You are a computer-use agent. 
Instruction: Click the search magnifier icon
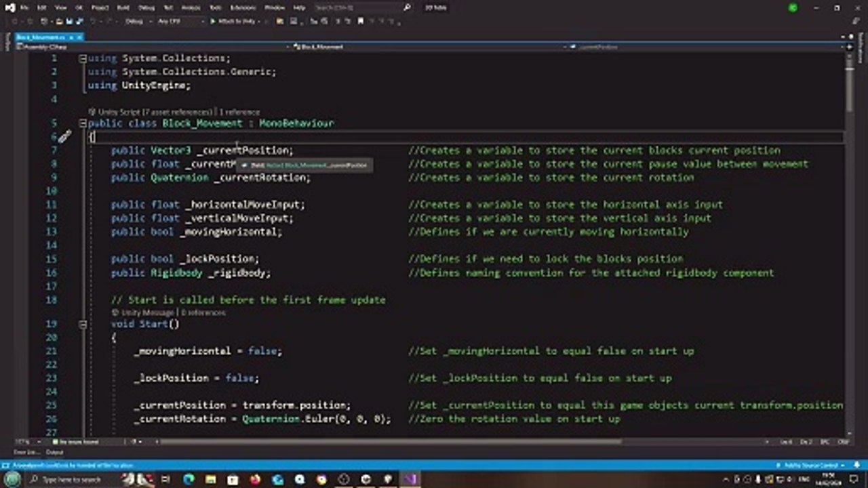[x=407, y=7]
